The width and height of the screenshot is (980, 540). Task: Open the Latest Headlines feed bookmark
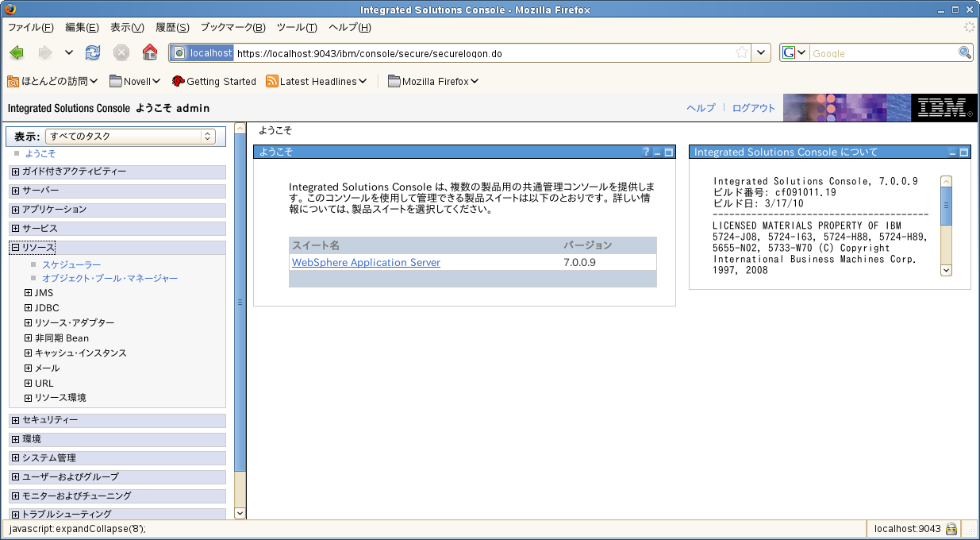pos(317,81)
